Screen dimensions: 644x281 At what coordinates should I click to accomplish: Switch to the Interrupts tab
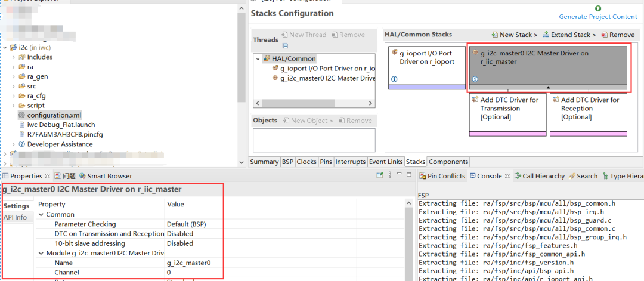point(351,162)
